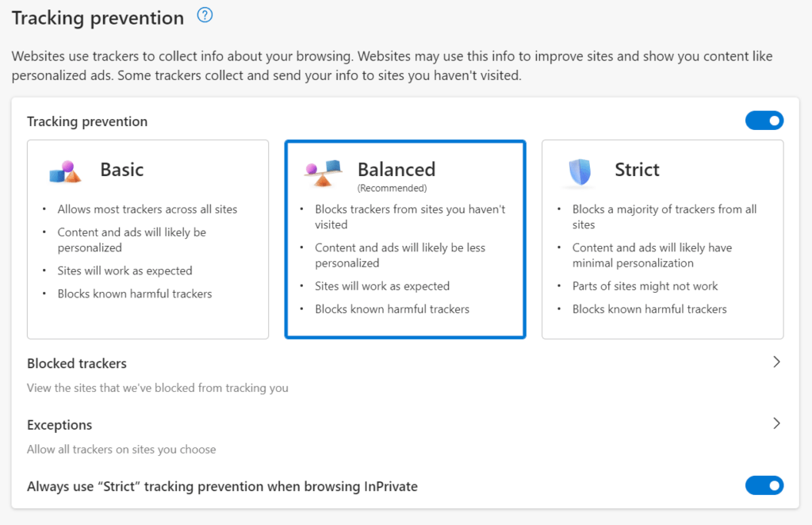Click 'Content and ads will likely be less personalized'
Screen dimensions: 812x525
[x=400, y=255]
